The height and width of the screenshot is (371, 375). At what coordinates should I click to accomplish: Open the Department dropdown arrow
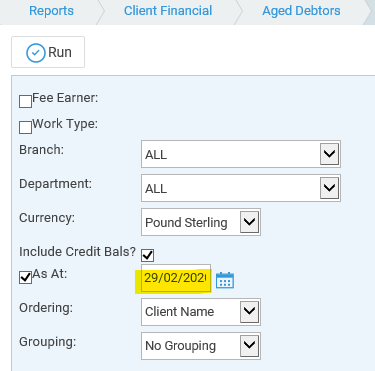pyautogui.click(x=329, y=188)
